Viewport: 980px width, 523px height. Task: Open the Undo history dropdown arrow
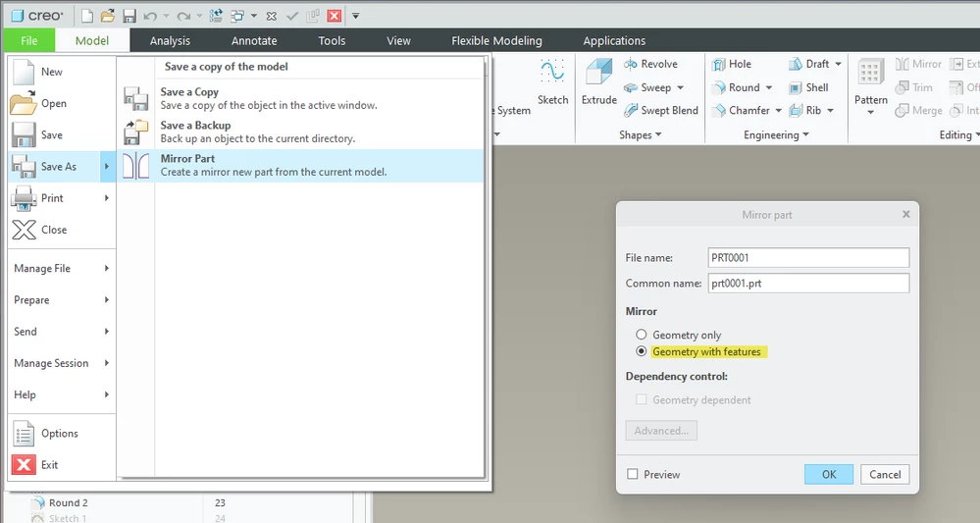[x=166, y=16]
